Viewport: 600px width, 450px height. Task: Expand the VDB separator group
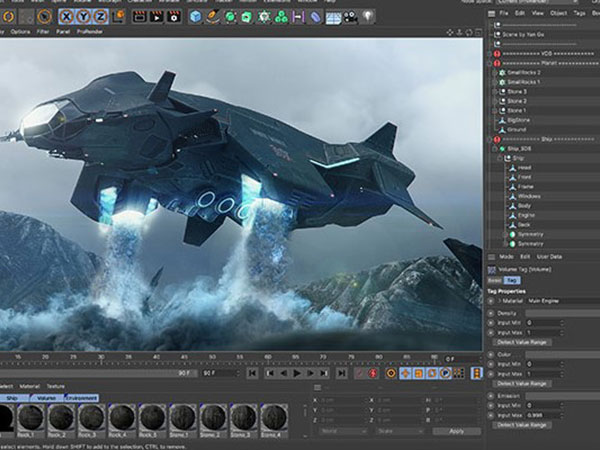click(490, 54)
